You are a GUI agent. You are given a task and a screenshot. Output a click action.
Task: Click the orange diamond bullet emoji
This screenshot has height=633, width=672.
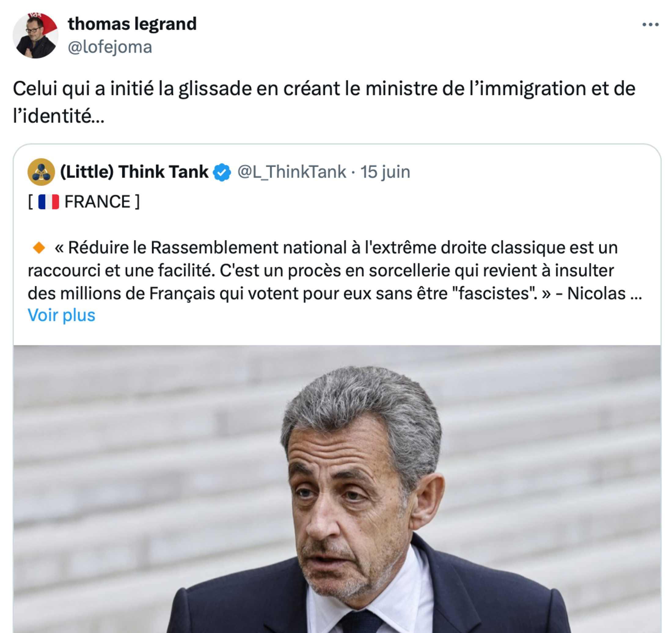click(39, 248)
